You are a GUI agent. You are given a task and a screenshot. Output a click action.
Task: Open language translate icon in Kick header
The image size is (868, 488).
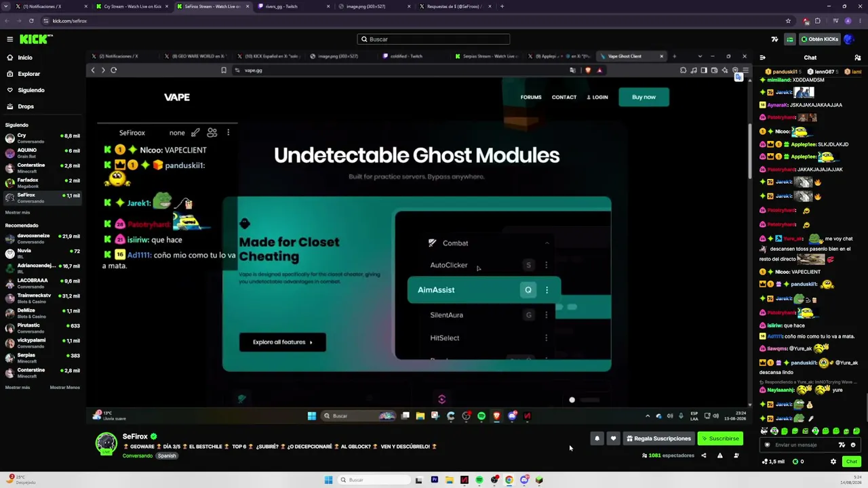(x=774, y=39)
